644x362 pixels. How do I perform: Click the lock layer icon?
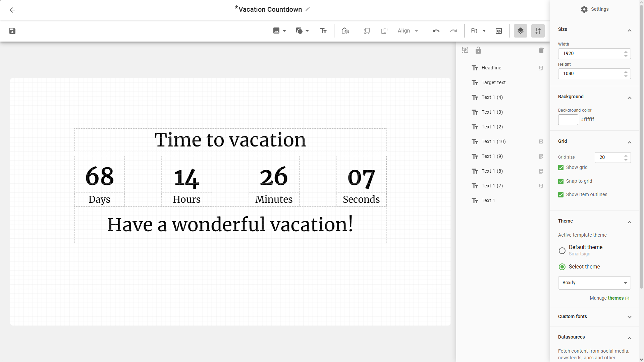coord(478,50)
